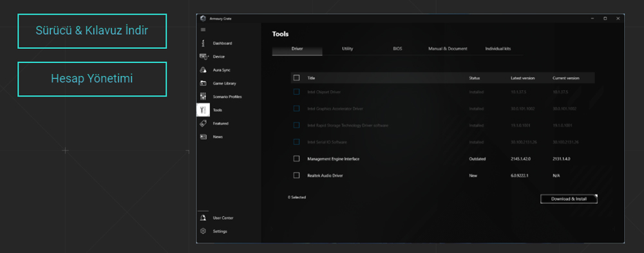Image resolution: width=644 pixels, height=253 pixels.
Task: Click the Armoury Crate logo in title bar
Action: point(202,19)
